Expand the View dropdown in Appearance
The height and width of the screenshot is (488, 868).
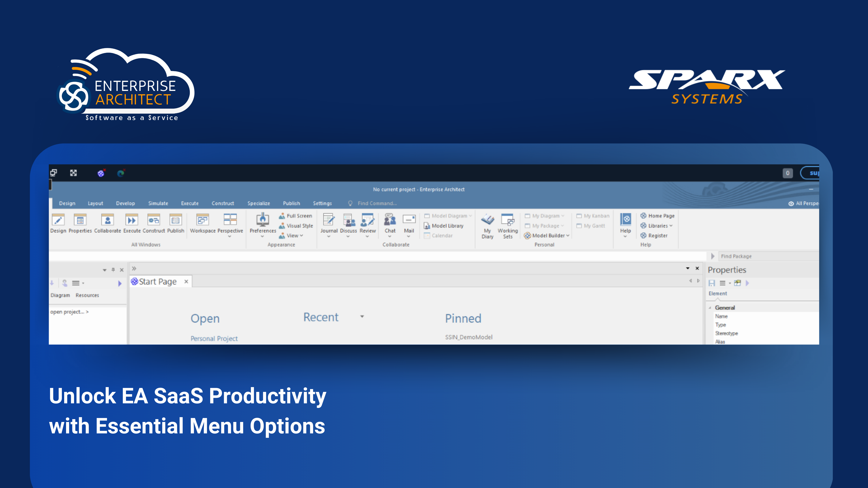(x=302, y=236)
